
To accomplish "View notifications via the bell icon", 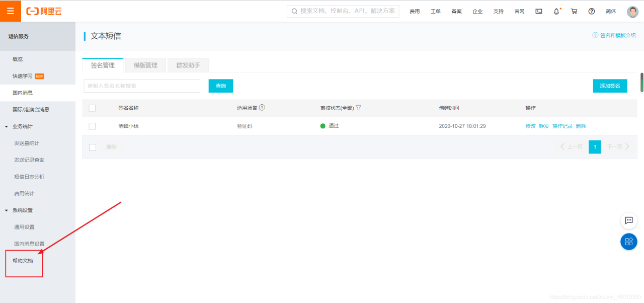I will (556, 11).
